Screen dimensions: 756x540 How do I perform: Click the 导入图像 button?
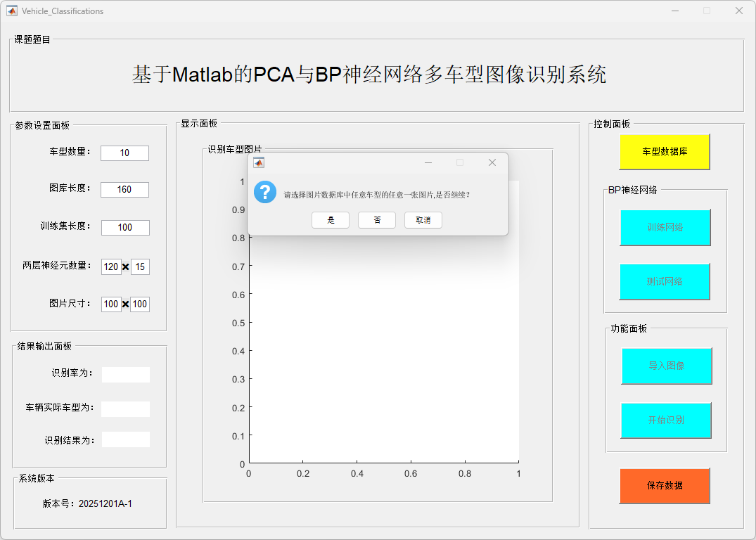666,366
